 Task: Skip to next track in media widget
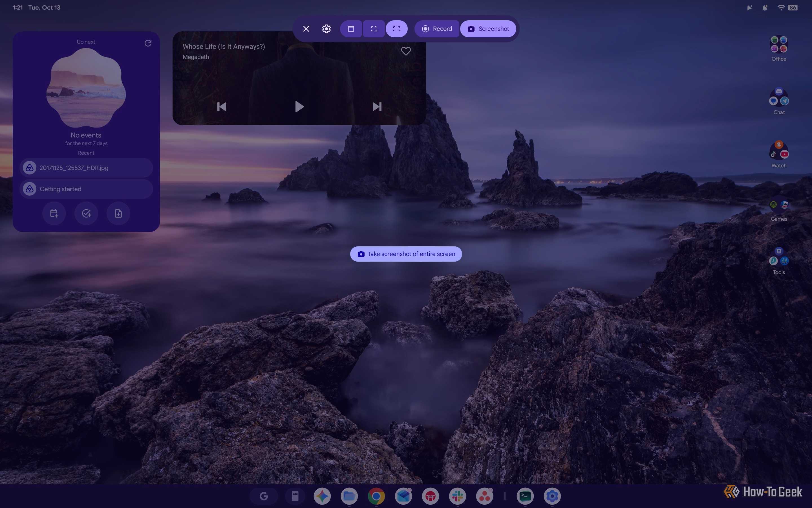point(377,107)
